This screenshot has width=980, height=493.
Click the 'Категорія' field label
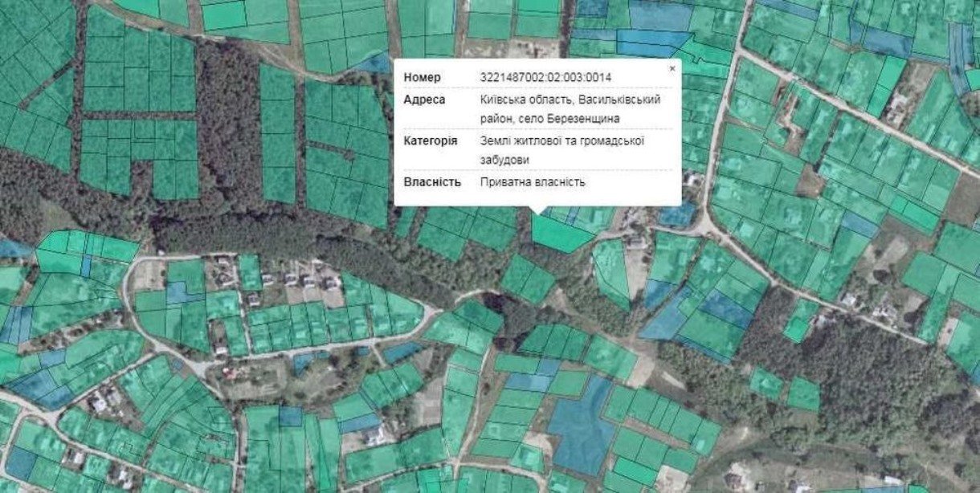431,141
